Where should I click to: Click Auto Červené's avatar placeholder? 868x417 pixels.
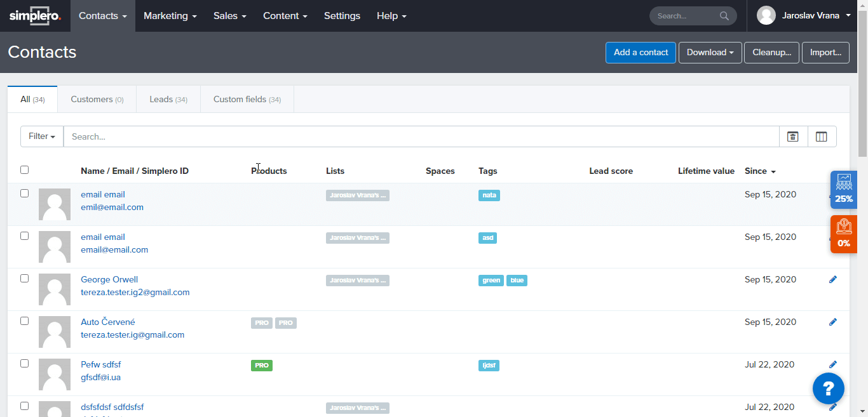tap(55, 332)
